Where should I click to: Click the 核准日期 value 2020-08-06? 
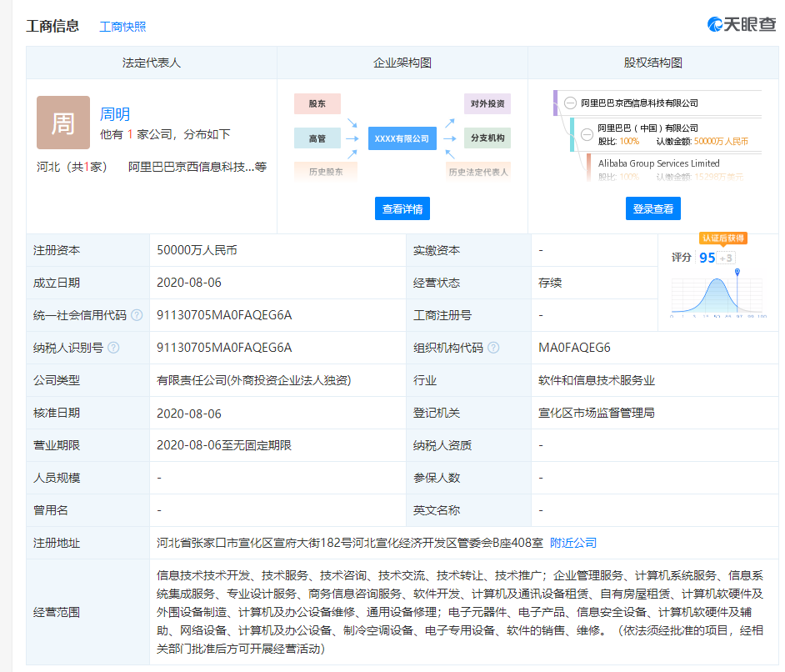click(x=188, y=414)
